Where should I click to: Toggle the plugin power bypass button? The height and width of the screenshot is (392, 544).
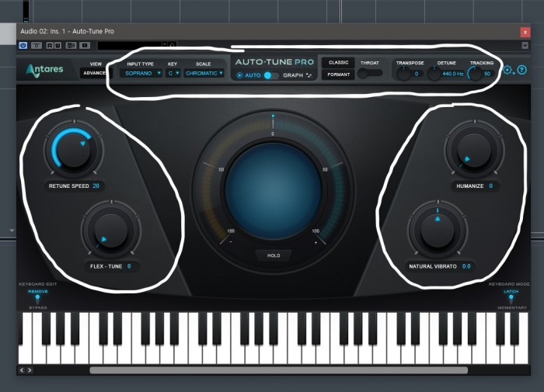[23, 45]
